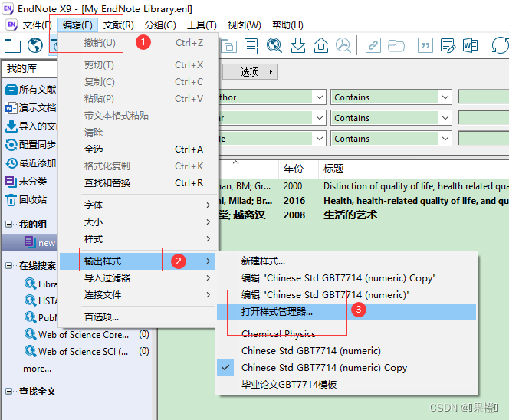Sort by 年份 year column header

(298, 169)
